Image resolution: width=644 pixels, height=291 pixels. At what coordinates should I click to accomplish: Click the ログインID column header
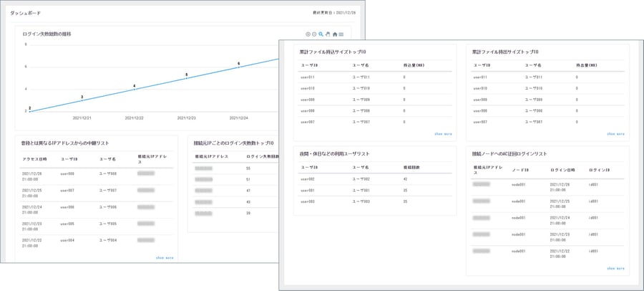click(x=599, y=170)
